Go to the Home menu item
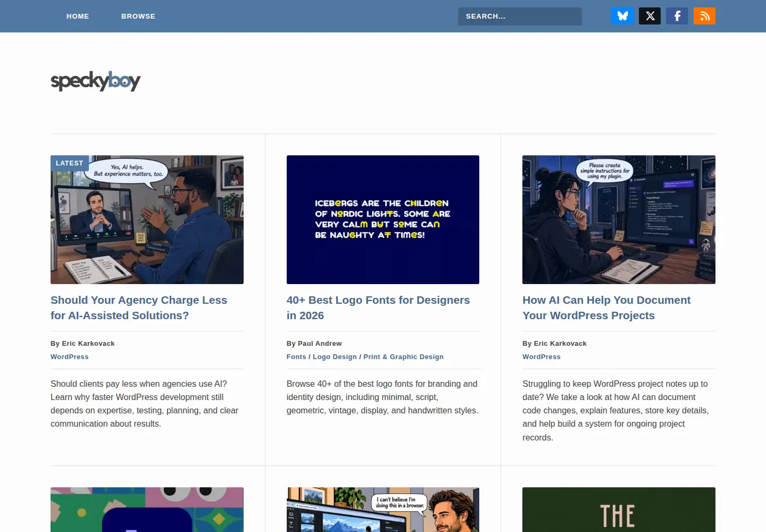The width and height of the screenshot is (766, 532). coord(78,16)
